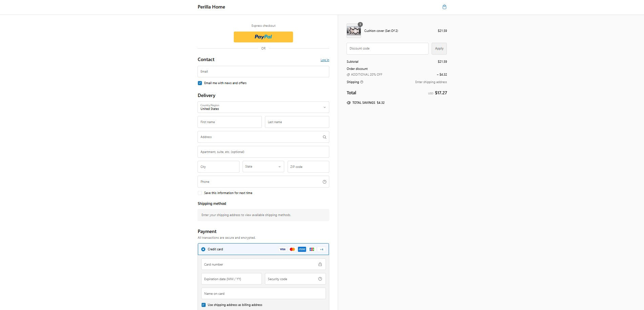Focus the Discount code field

pyautogui.click(x=387, y=49)
